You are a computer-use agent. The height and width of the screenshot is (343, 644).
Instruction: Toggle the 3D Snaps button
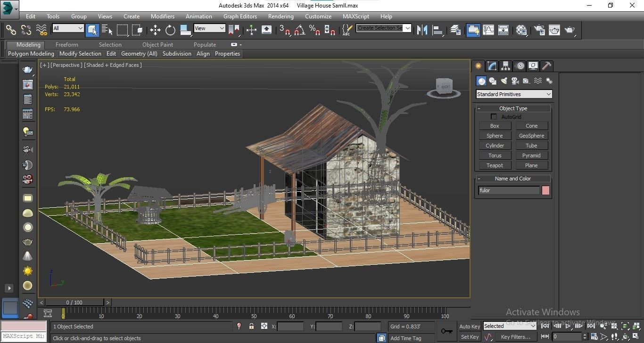point(284,30)
